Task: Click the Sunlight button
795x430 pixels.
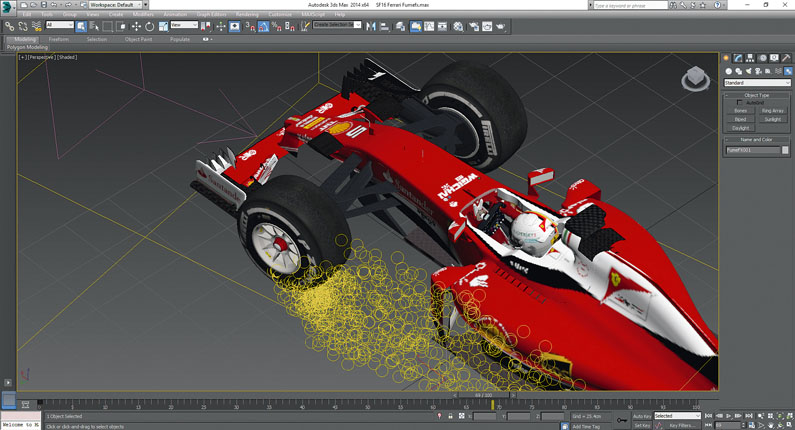Action: 772,119
